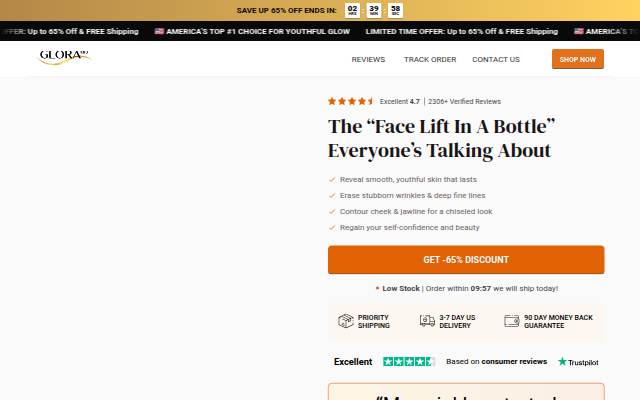
Task: Open the Trustpilot logo link
Action: 578,362
